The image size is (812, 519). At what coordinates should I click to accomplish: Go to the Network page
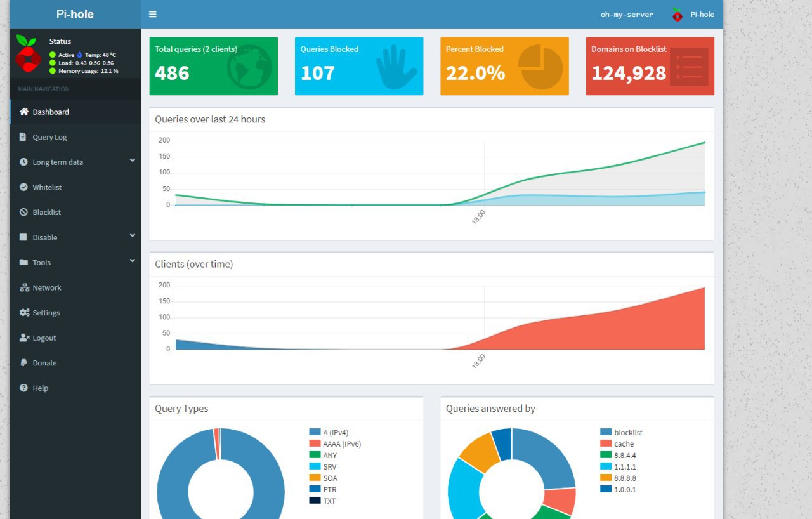75,287
